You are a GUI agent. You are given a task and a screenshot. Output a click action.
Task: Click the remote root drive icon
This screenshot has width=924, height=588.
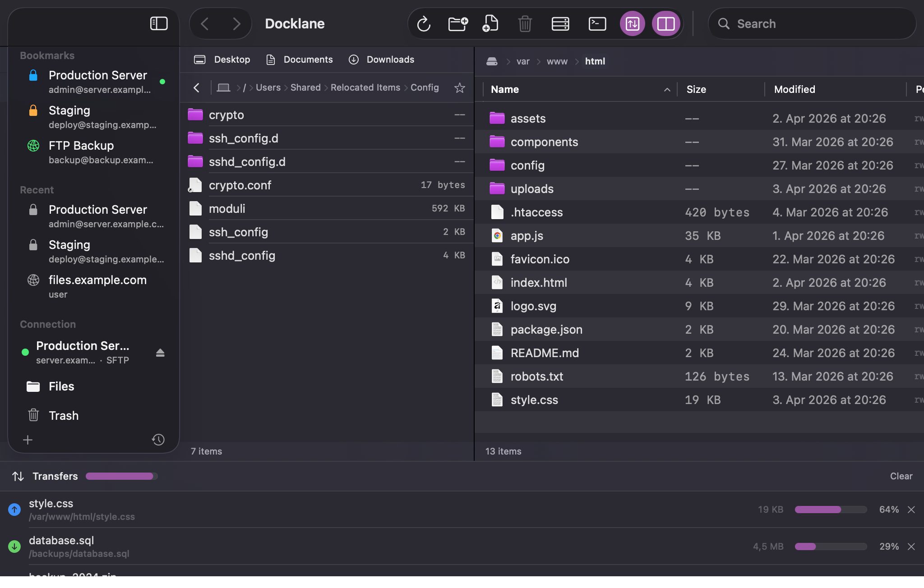tap(492, 61)
